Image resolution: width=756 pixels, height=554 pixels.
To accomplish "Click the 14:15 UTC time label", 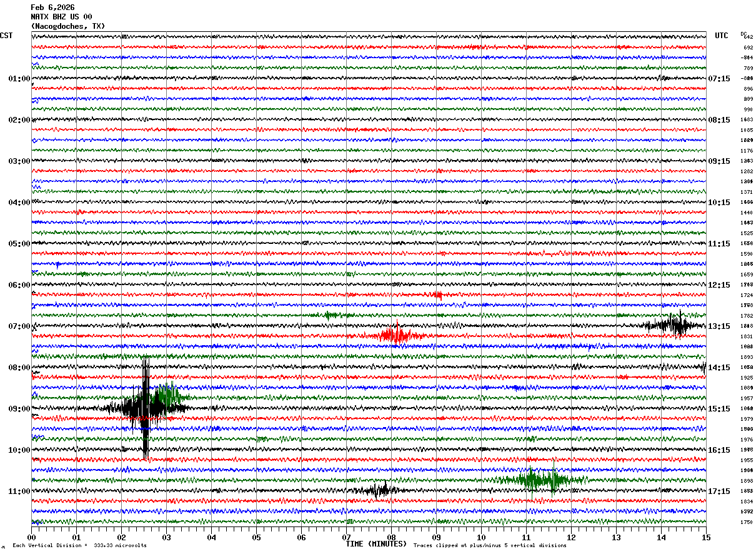I will click(x=719, y=368).
